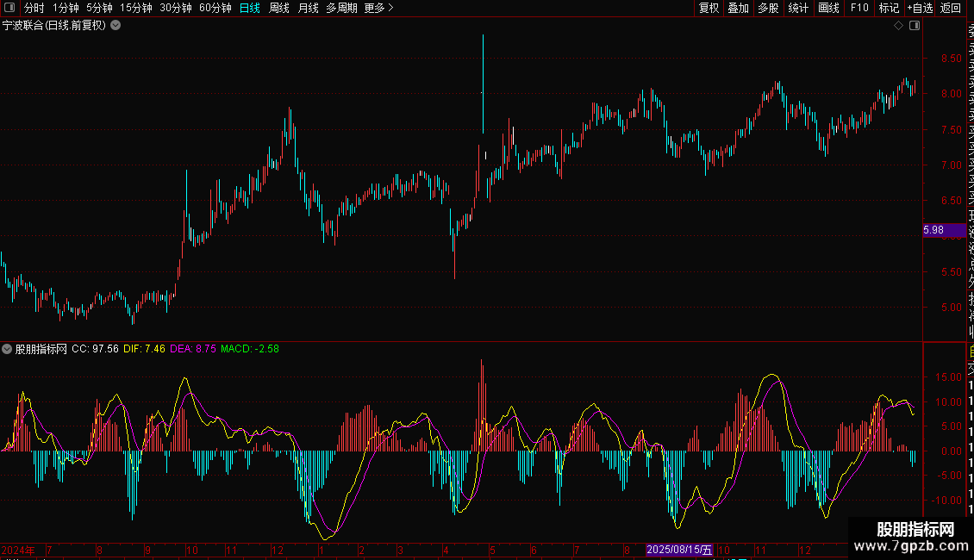Click the MACD: -2.58 value
974x560 pixels.
[250, 349]
